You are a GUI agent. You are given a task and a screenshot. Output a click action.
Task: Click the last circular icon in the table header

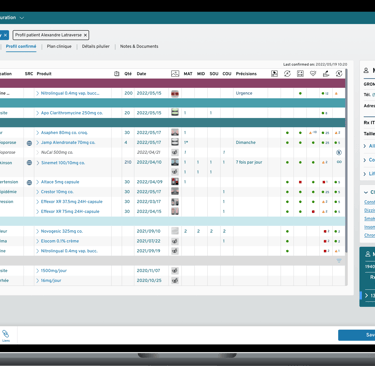click(x=339, y=74)
